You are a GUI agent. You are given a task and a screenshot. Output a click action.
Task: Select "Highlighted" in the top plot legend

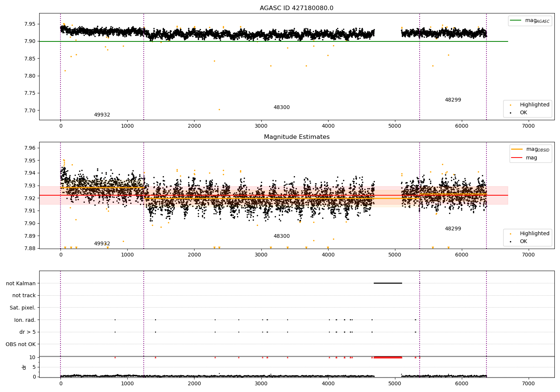click(535, 105)
